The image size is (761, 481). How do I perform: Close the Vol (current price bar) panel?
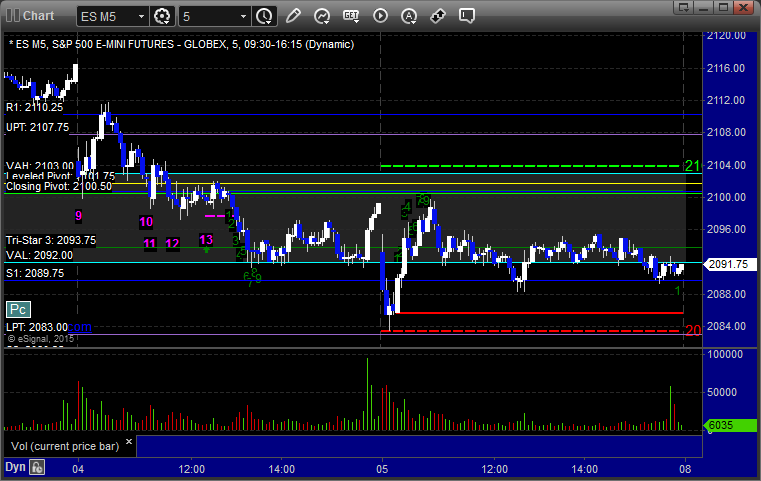point(129,442)
